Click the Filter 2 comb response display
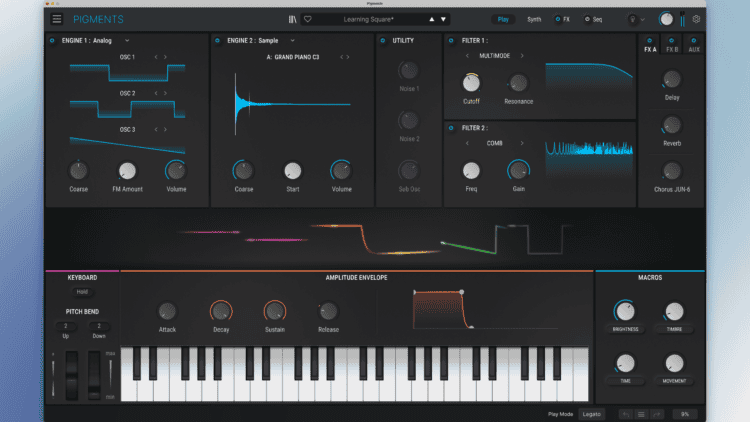This screenshot has height=422, width=750. pyautogui.click(x=589, y=158)
